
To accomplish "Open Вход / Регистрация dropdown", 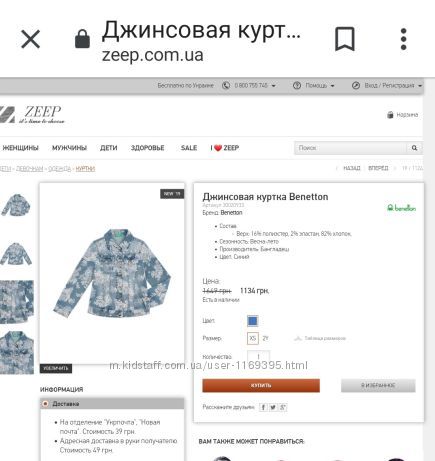I will point(420,86).
